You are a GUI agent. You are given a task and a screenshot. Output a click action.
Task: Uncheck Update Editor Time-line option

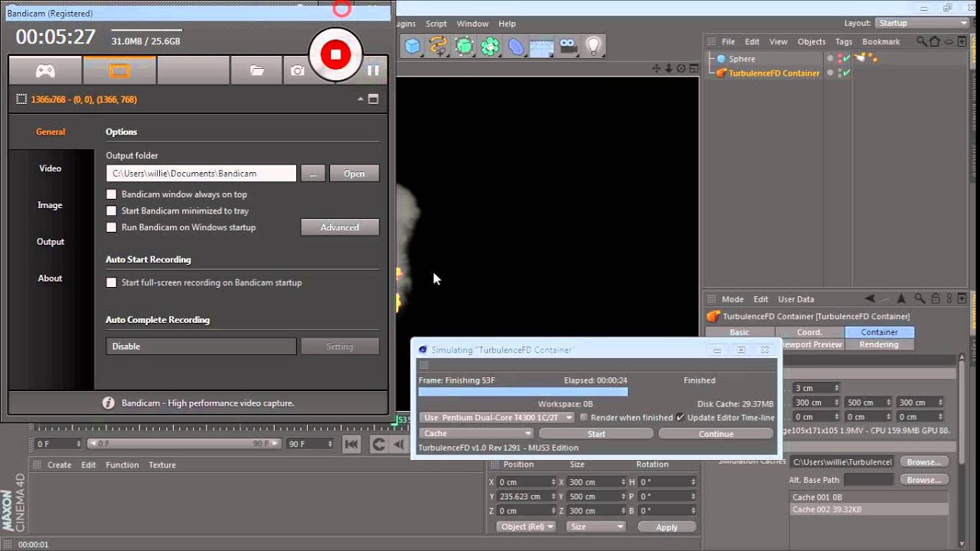tap(680, 418)
